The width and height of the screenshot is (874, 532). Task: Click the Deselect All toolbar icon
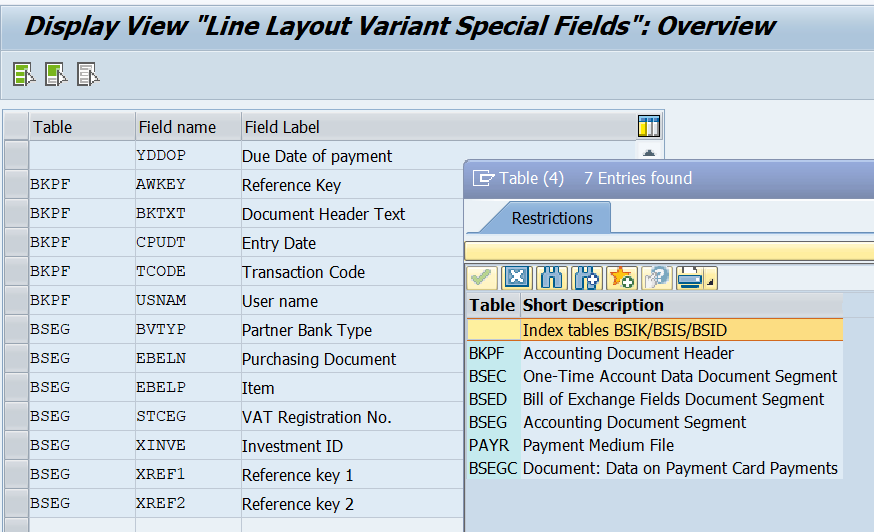pyautogui.click(x=88, y=74)
